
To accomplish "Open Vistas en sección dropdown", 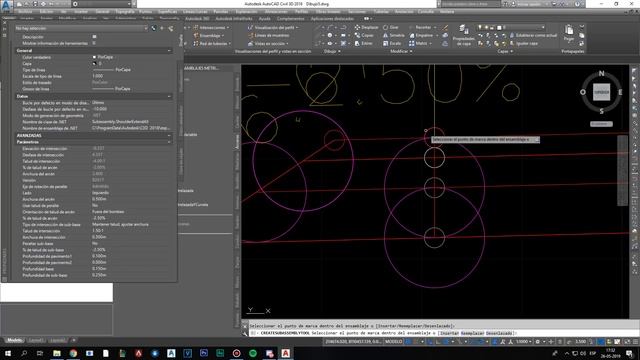I will coord(268,43).
